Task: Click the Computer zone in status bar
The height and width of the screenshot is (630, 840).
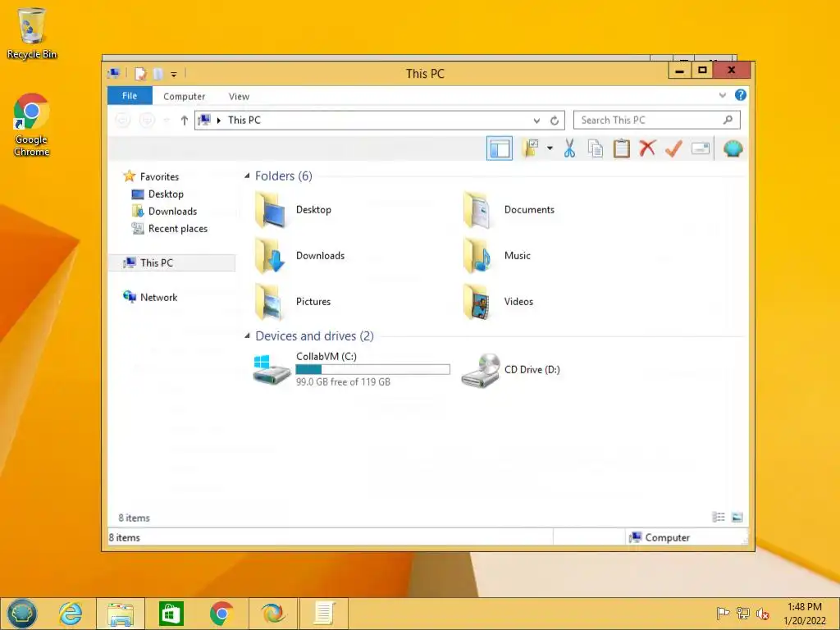Action: (x=660, y=537)
